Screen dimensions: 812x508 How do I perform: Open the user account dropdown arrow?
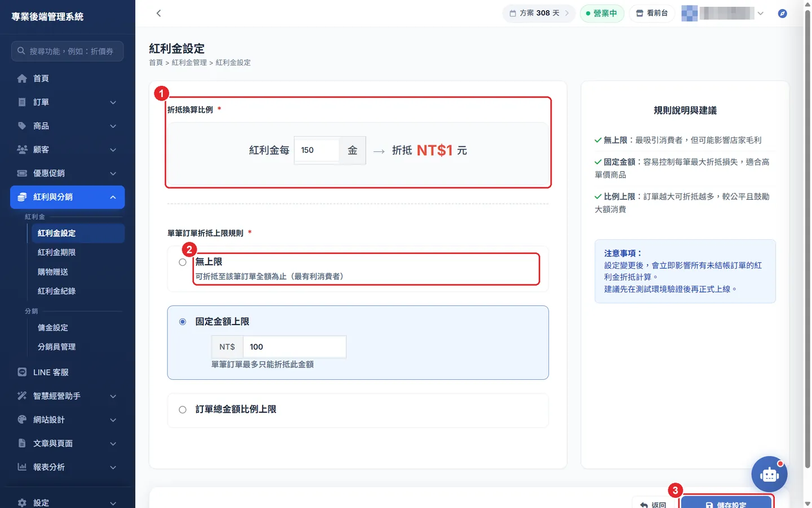click(x=760, y=13)
